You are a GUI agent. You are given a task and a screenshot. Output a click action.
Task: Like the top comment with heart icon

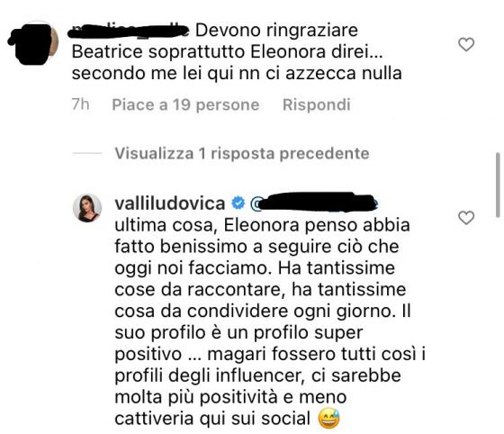point(466,44)
